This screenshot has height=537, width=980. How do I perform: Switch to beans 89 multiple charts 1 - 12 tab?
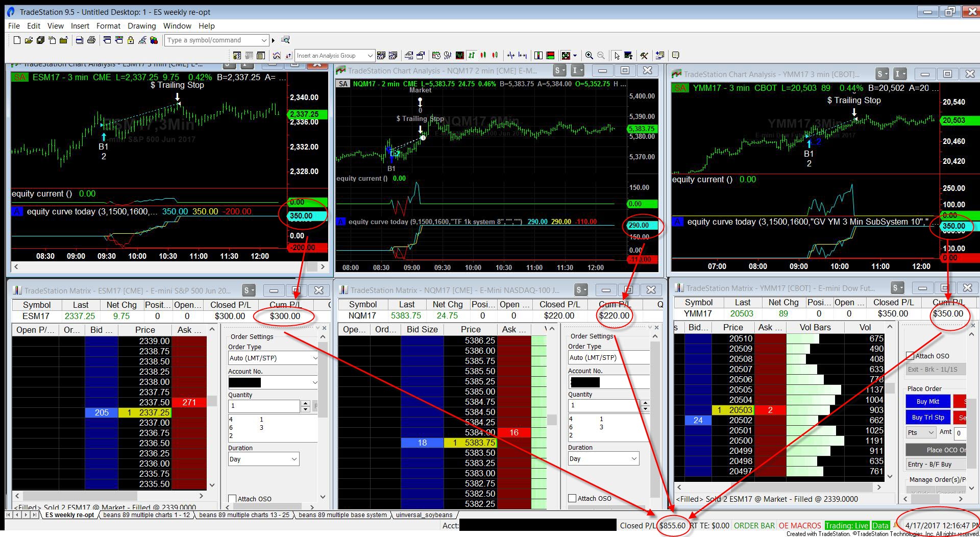(x=146, y=515)
